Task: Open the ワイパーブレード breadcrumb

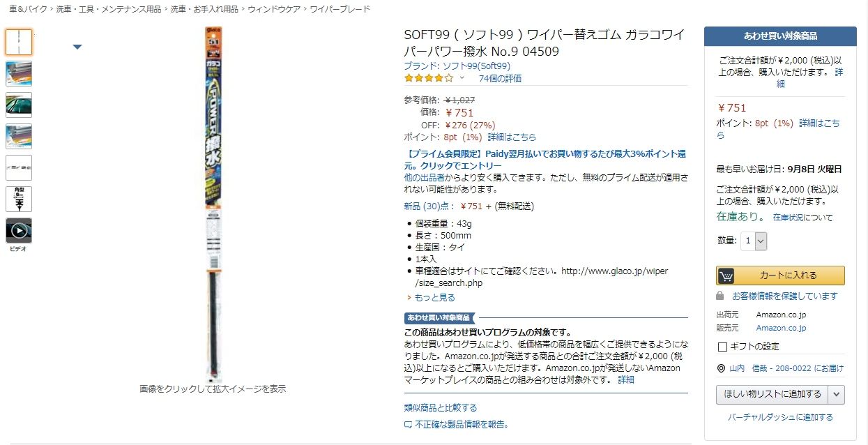Action: 340,9
